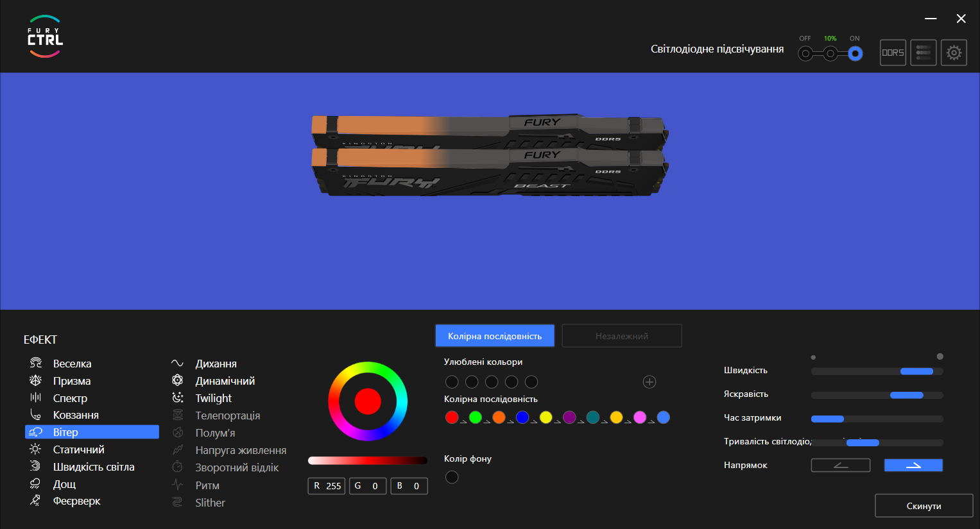
Task: Click the bottom FURY Beast memory module
Action: [x=490, y=172]
